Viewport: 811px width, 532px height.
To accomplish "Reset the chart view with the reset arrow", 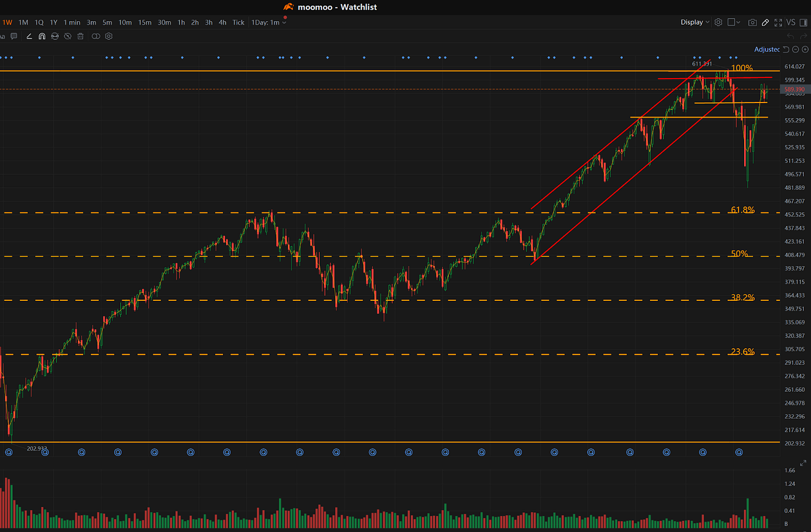I will tap(786, 50).
